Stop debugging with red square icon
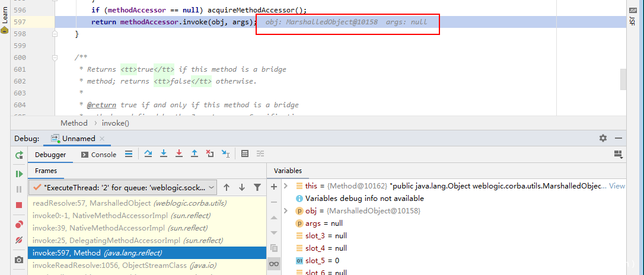Screen dimensions: 644x275 coord(19,204)
